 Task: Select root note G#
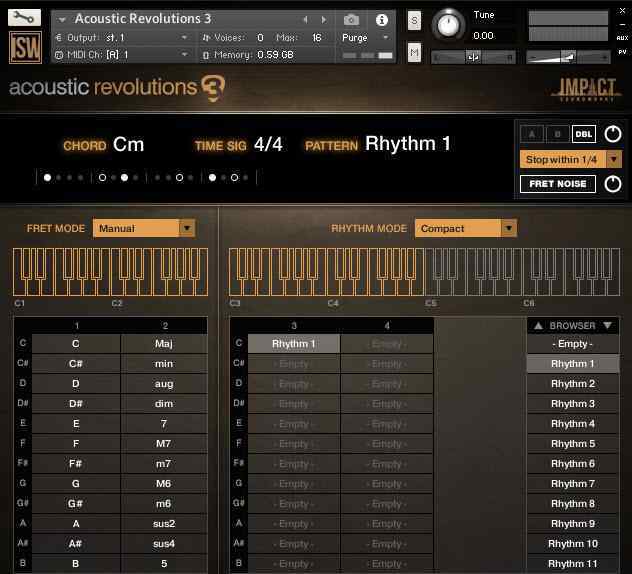[x=76, y=503]
